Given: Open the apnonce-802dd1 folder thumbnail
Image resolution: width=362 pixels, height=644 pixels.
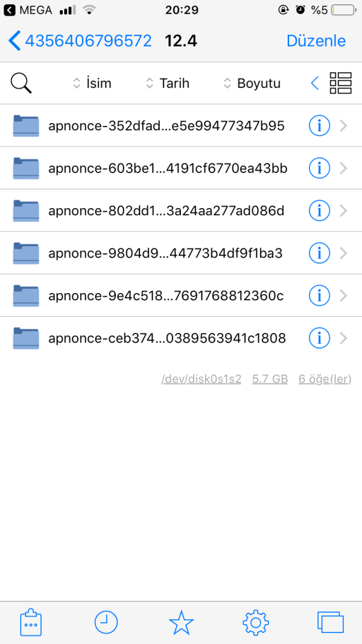Looking at the screenshot, I should [25, 210].
